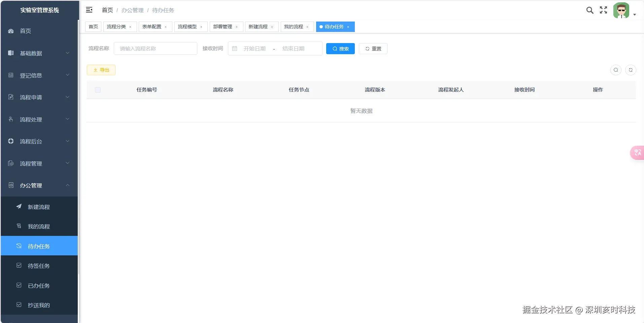Close the 表单配置 tab

[166, 27]
